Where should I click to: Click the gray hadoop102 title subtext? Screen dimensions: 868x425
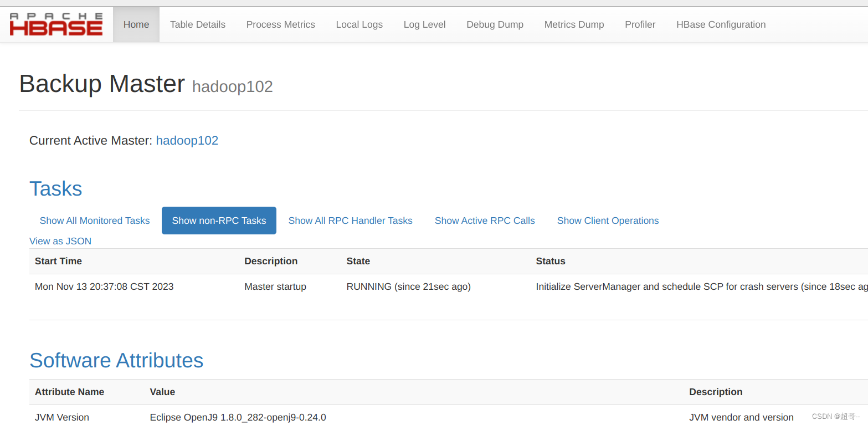click(233, 86)
